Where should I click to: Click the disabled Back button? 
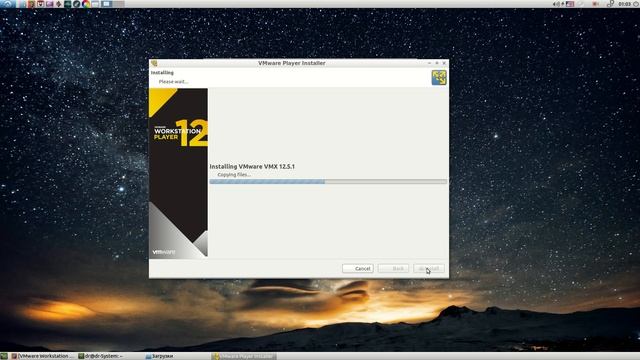click(393, 269)
